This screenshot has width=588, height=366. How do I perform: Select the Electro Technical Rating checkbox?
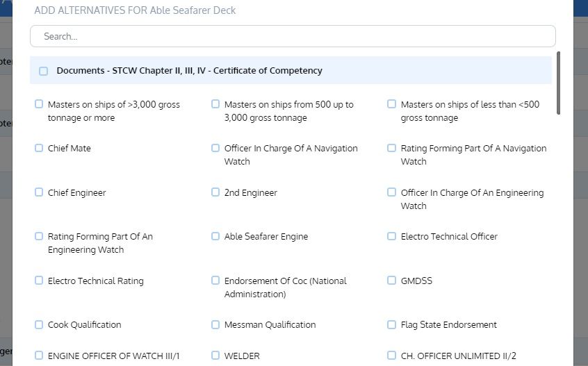(39, 280)
